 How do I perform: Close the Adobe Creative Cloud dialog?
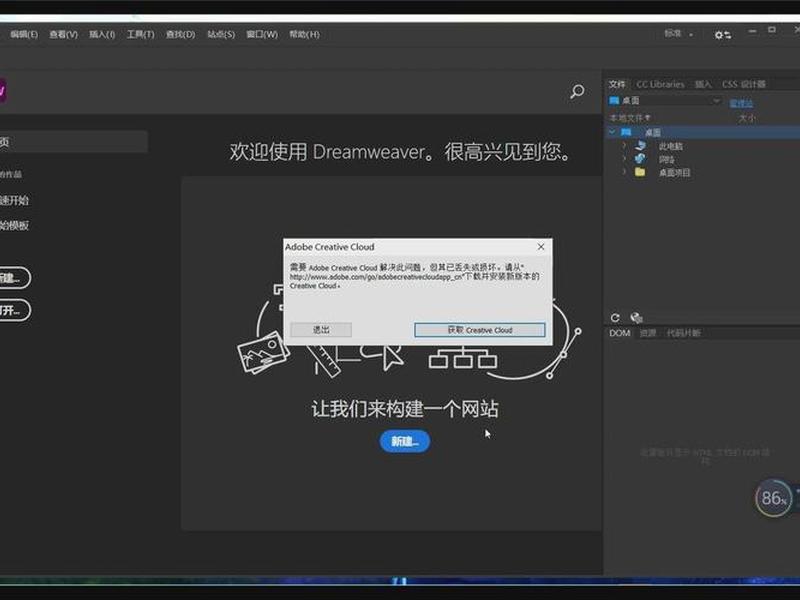click(541, 247)
